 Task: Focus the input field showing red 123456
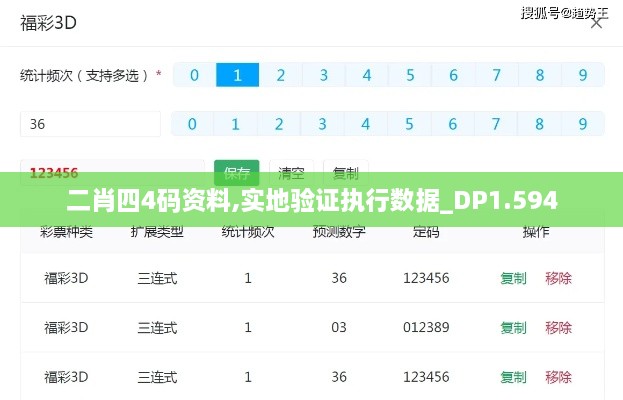tap(112, 173)
